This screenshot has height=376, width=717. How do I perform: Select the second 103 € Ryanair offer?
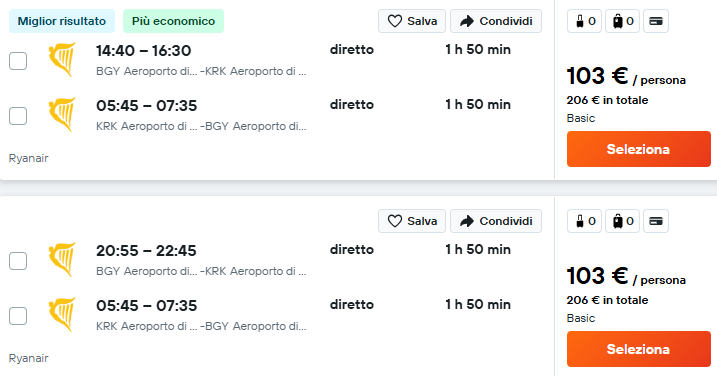coord(638,349)
